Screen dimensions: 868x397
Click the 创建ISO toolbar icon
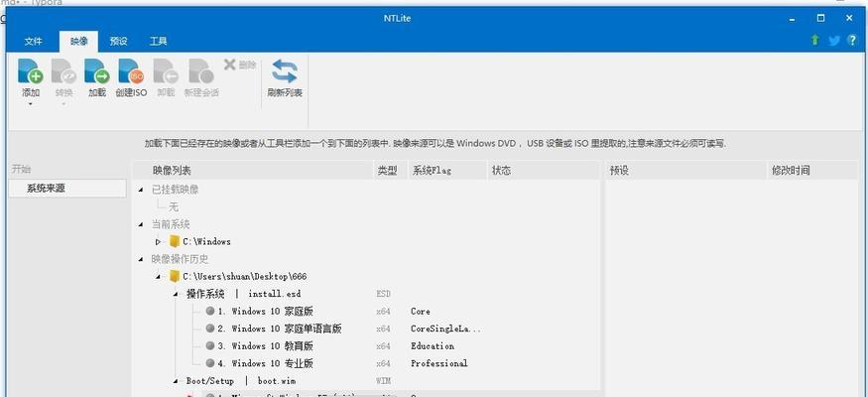pyautogui.click(x=131, y=70)
